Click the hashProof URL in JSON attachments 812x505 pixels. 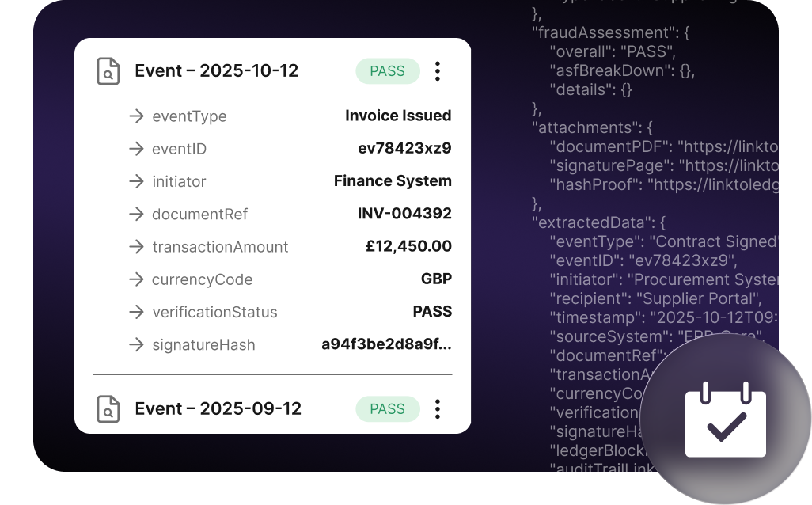pyautogui.click(x=713, y=184)
